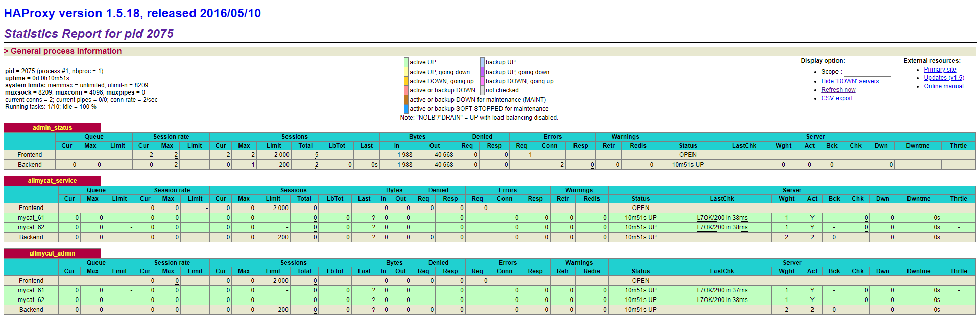The height and width of the screenshot is (324, 980).
Task: Click the Refresh now link
Action: pyautogui.click(x=838, y=90)
